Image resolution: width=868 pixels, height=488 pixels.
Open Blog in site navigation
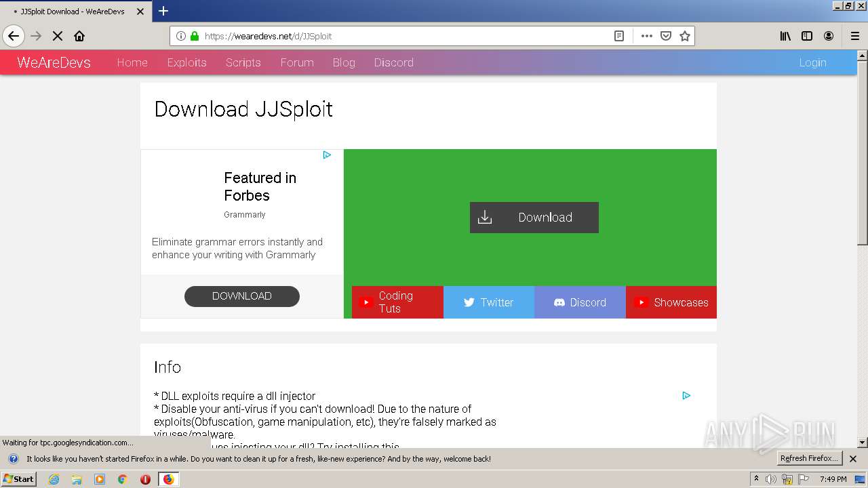(x=344, y=62)
